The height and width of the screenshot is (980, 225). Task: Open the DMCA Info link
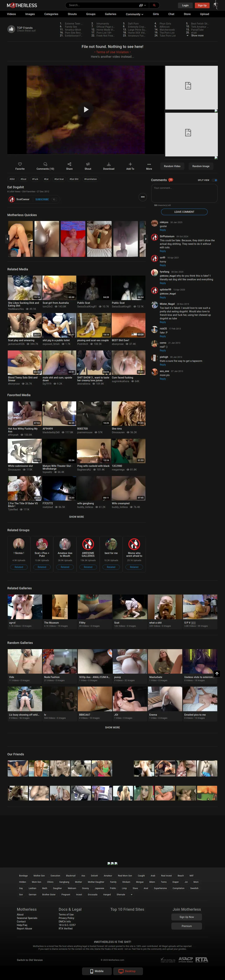click(65, 921)
